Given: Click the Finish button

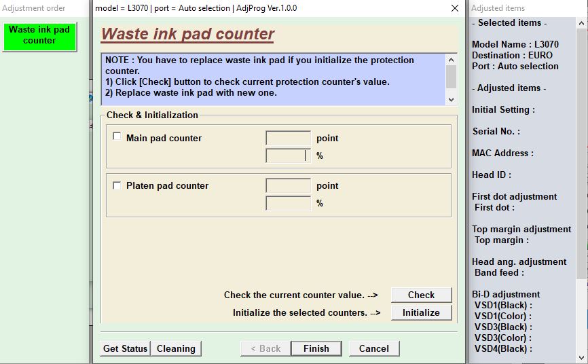Looking at the screenshot, I should tap(316, 348).
